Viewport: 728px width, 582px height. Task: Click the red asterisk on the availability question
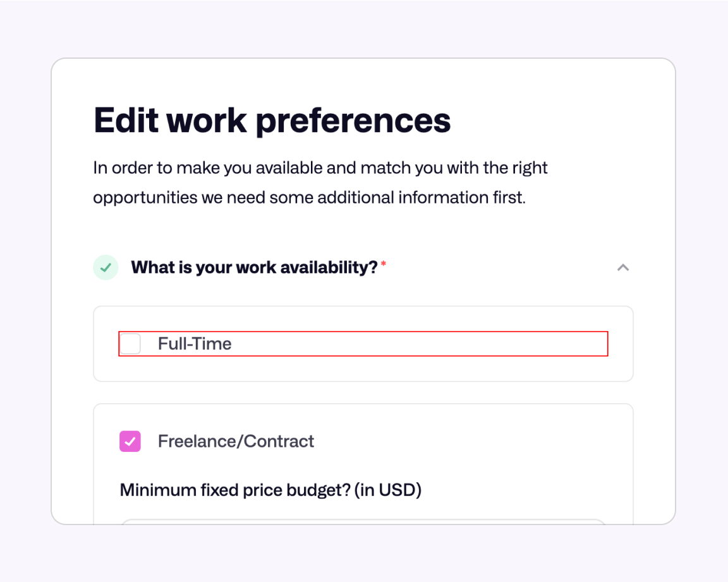click(x=382, y=264)
